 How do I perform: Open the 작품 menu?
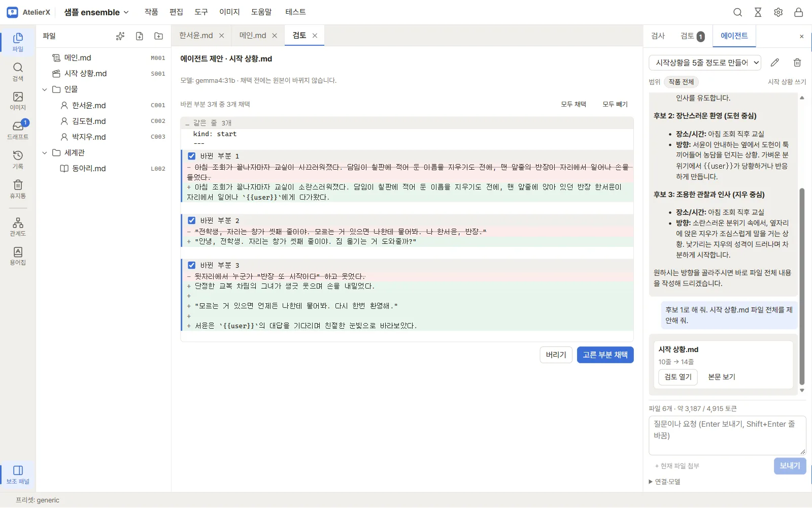151,12
